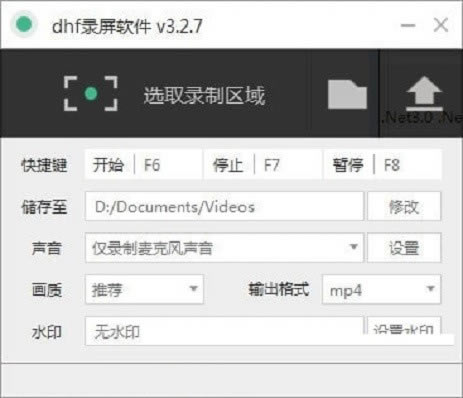Click the green app logo icon
Screen dimensions: 463x398
(x=24, y=24)
